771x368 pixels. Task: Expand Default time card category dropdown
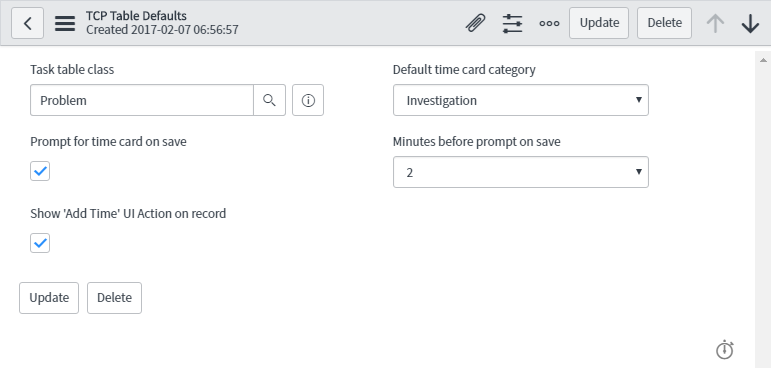coord(521,100)
